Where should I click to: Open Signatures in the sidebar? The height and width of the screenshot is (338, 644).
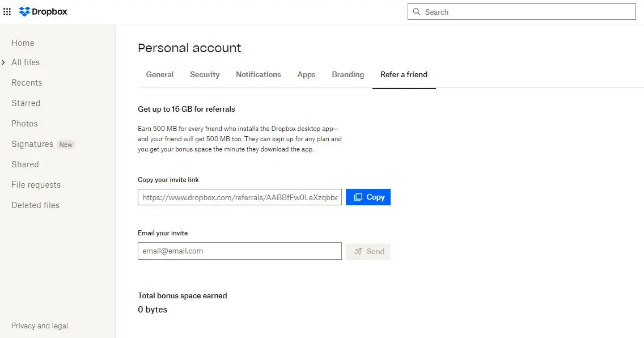click(32, 144)
